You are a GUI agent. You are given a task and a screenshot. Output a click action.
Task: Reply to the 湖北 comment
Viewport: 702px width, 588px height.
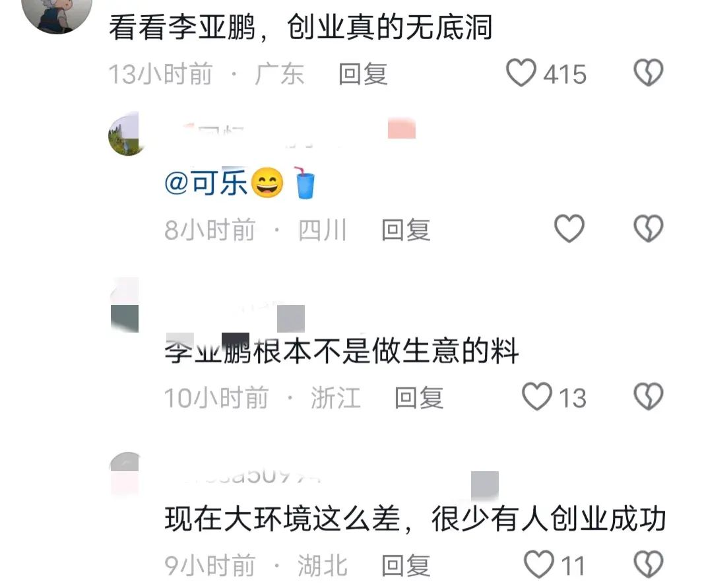coord(406,565)
